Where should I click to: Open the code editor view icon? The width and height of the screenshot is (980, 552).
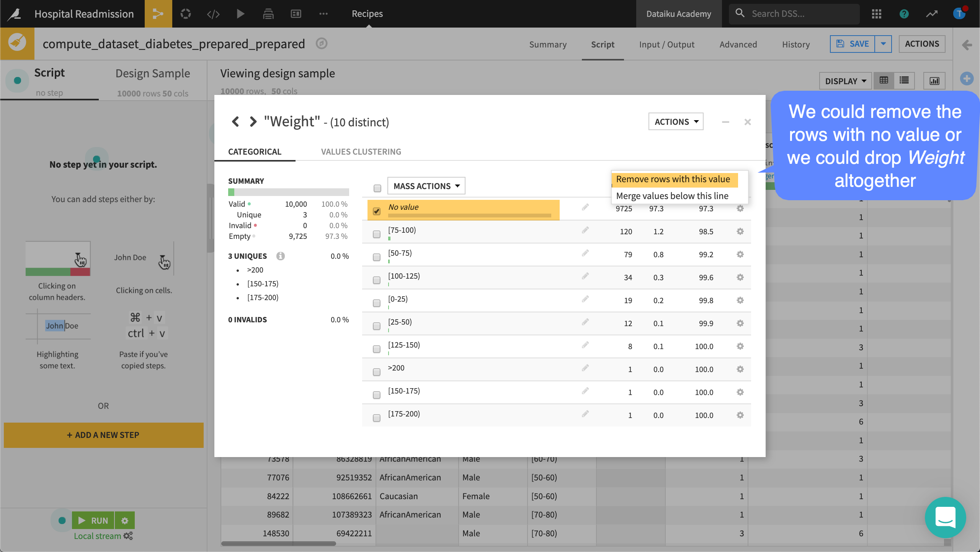[x=213, y=13]
